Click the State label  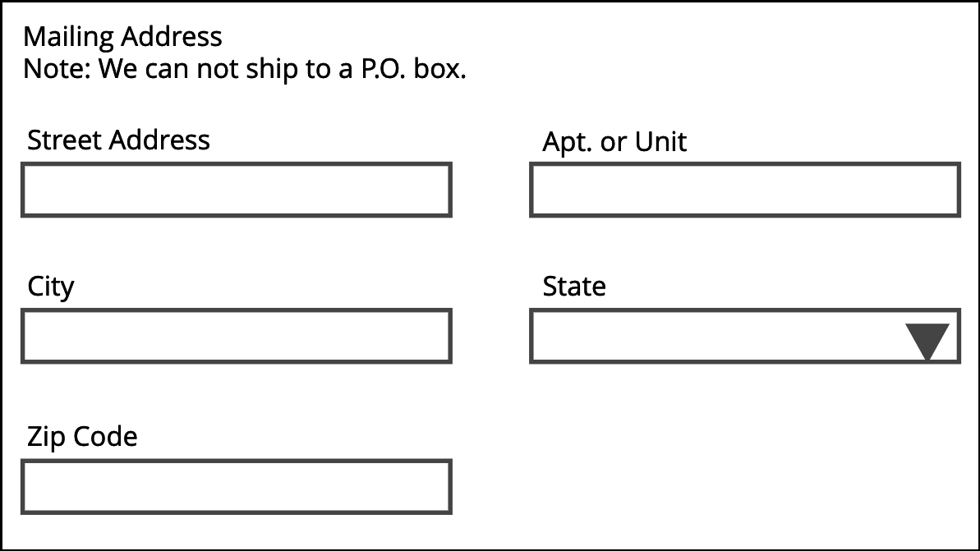(573, 286)
